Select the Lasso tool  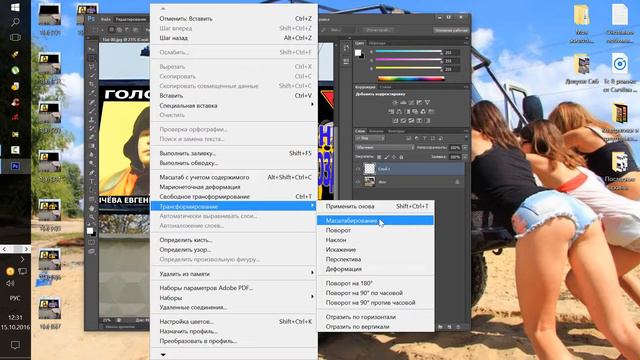point(91,67)
